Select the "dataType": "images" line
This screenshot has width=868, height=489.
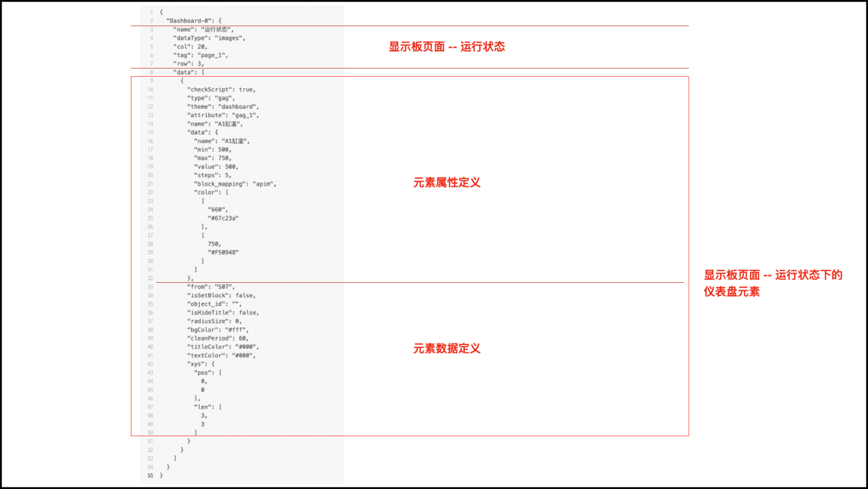pyautogui.click(x=209, y=38)
